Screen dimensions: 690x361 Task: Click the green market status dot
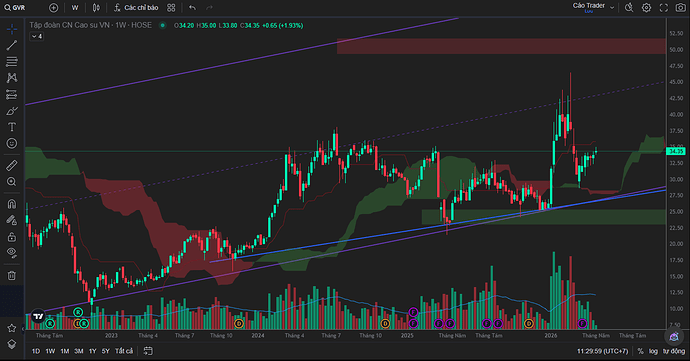(x=162, y=26)
